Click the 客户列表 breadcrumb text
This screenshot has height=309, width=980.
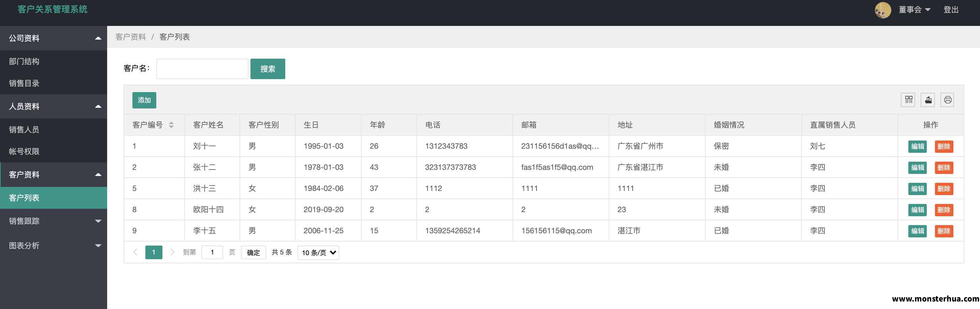click(x=175, y=37)
